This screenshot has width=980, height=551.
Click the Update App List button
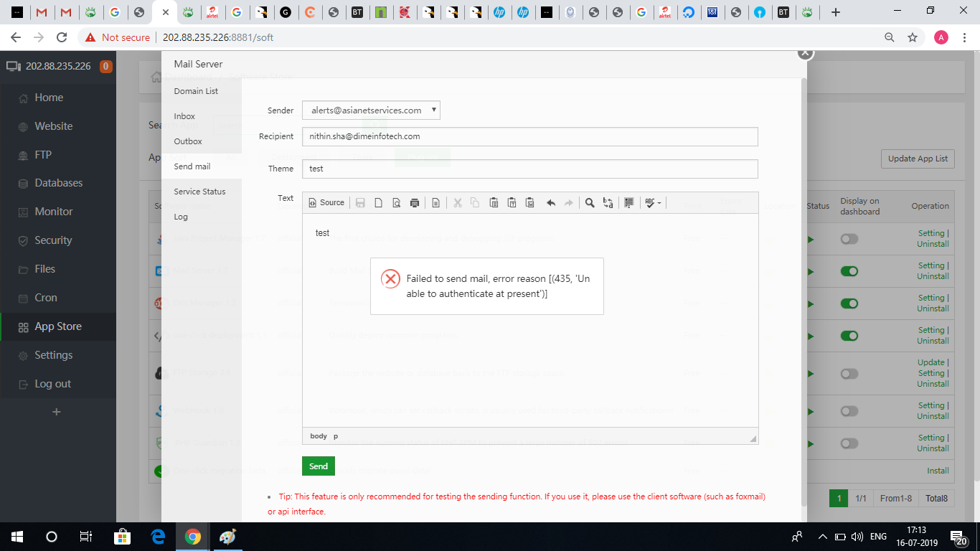click(x=917, y=159)
